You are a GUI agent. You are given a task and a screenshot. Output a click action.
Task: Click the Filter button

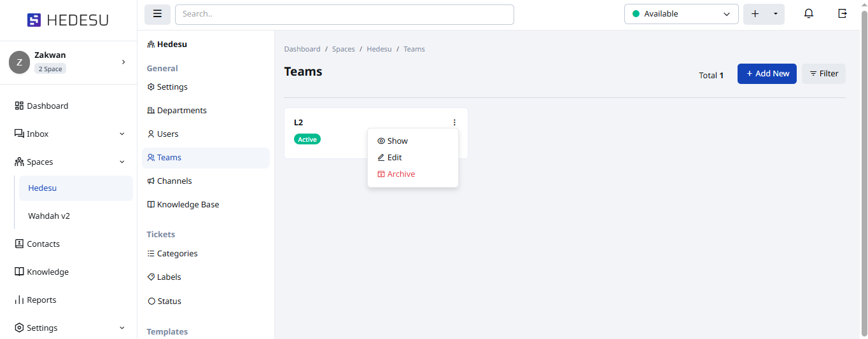(823, 74)
